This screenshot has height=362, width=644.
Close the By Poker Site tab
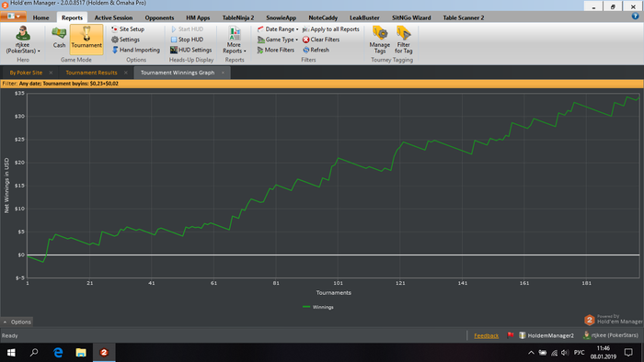click(x=51, y=73)
